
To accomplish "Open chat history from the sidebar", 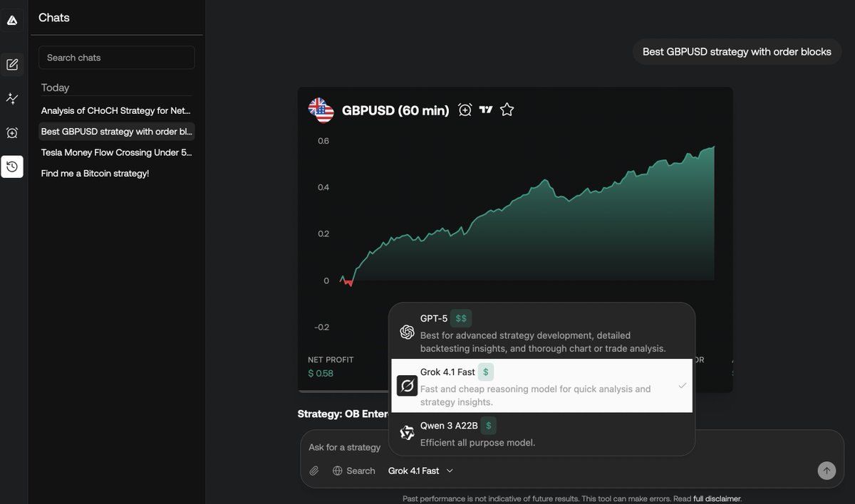I will point(12,167).
